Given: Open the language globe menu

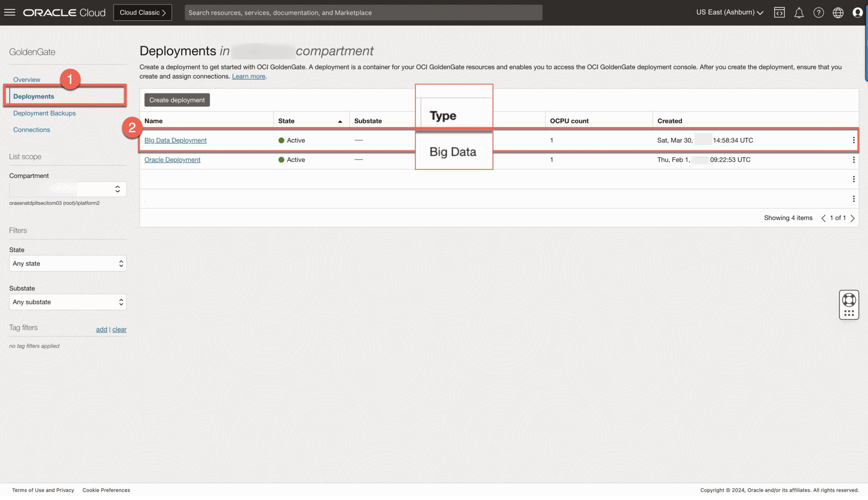Looking at the screenshot, I should click(x=838, y=13).
